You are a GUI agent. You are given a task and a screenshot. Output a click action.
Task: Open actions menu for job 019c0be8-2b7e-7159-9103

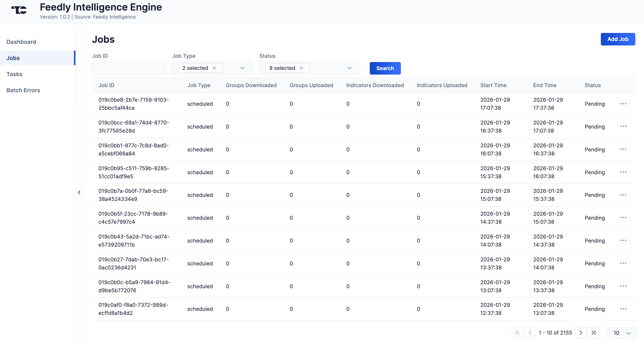(x=623, y=103)
